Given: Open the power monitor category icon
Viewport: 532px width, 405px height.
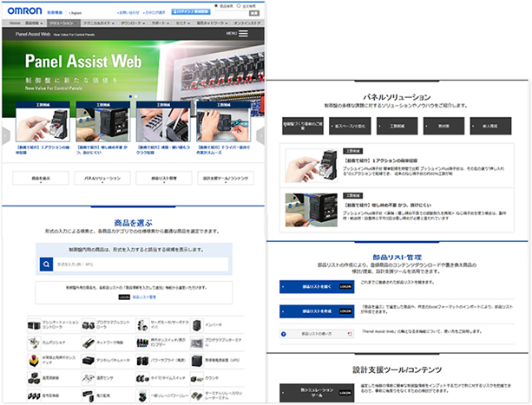Looking at the screenshot, I should (x=89, y=395).
